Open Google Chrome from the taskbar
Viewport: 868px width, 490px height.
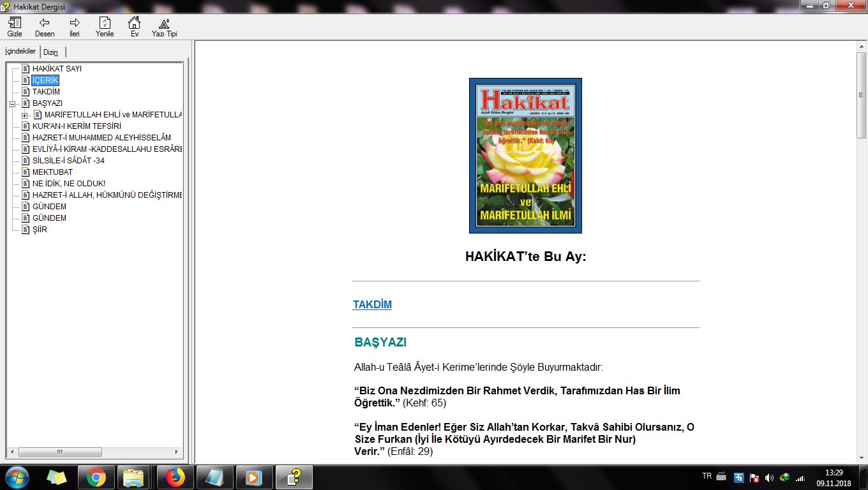pos(96,477)
